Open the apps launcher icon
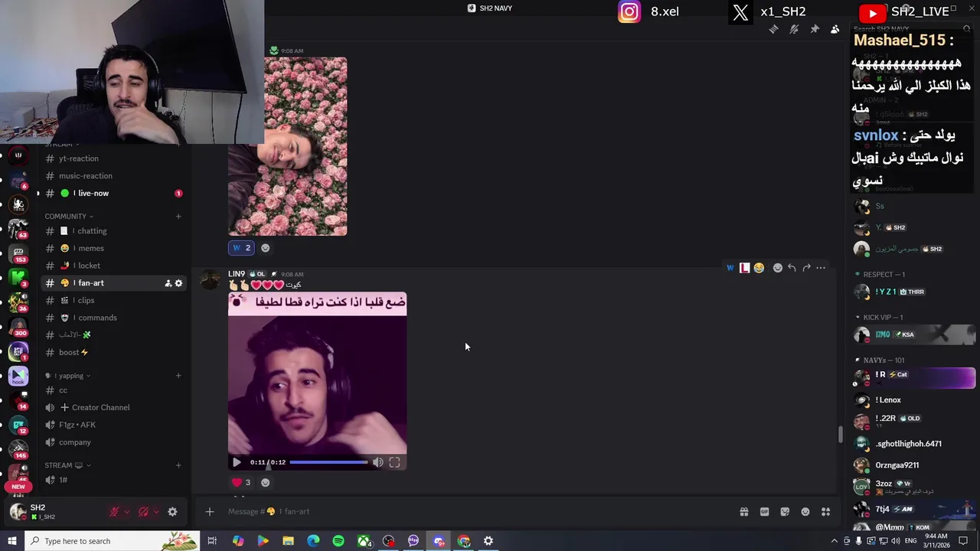Viewport: 980px width, 551px height. click(826, 512)
